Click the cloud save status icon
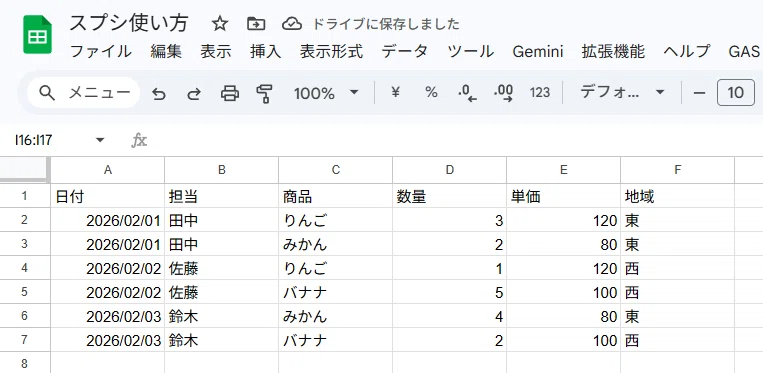The width and height of the screenshot is (763, 373). tap(292, 23)
